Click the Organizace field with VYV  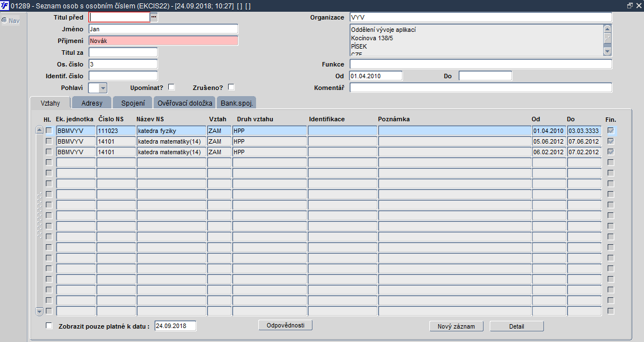[481, 17]
